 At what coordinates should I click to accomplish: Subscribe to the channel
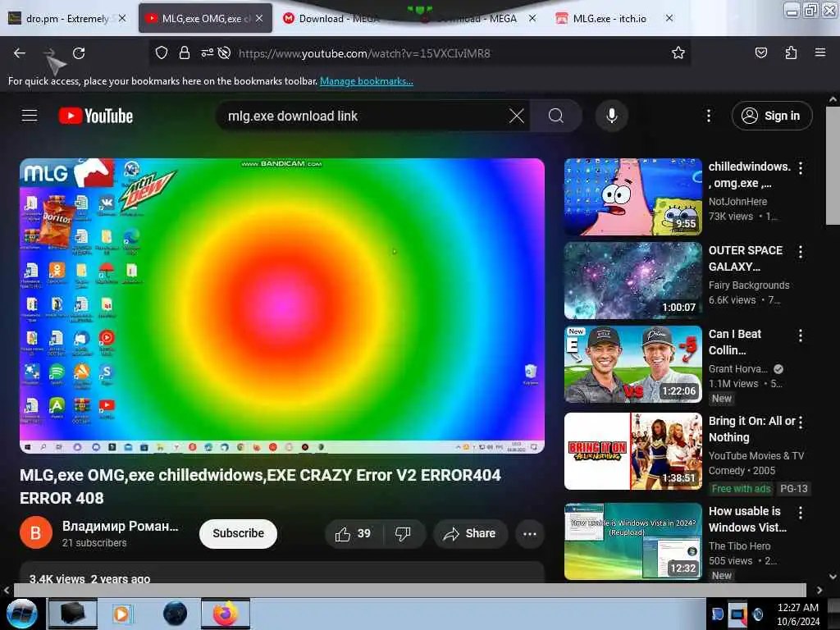pyautogui.click(x=239, y=533)
